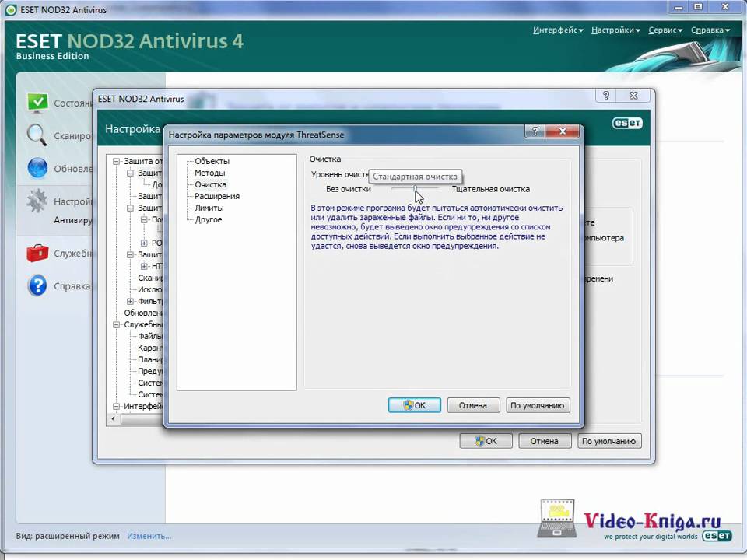Collapse the Интерфейс tree node
Viewport: 747px width, 560px height.
pyautogui.click(x=116, y=406)
